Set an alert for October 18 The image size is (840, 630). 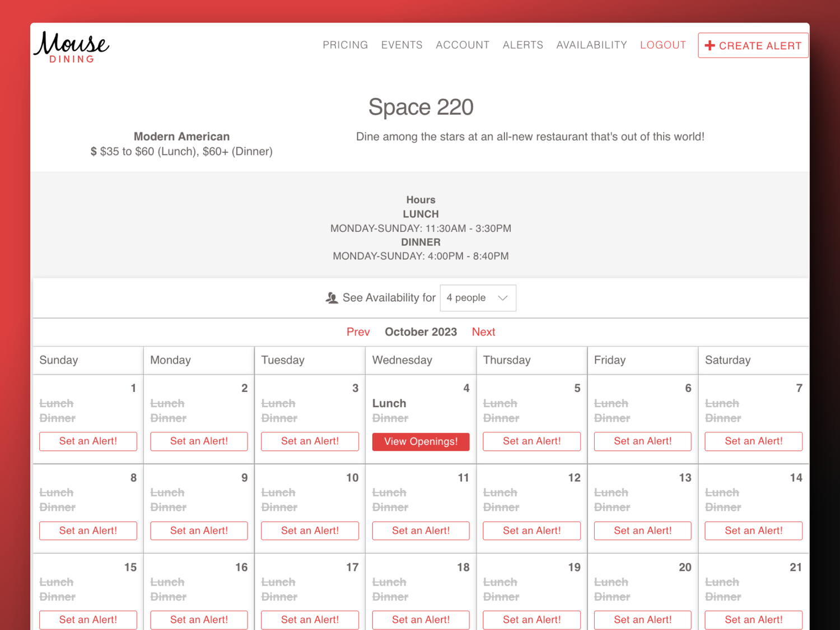(x=421, y=620)
